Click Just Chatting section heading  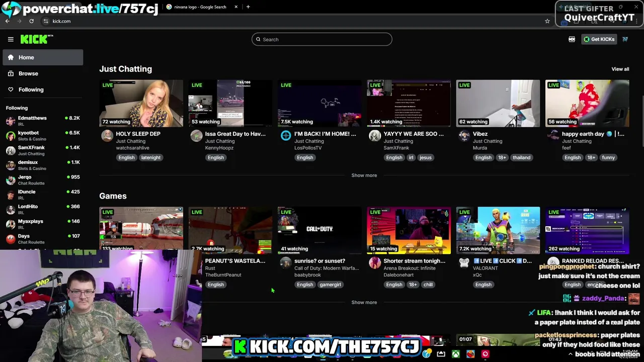pyautogui.click(x=125, y=69)
